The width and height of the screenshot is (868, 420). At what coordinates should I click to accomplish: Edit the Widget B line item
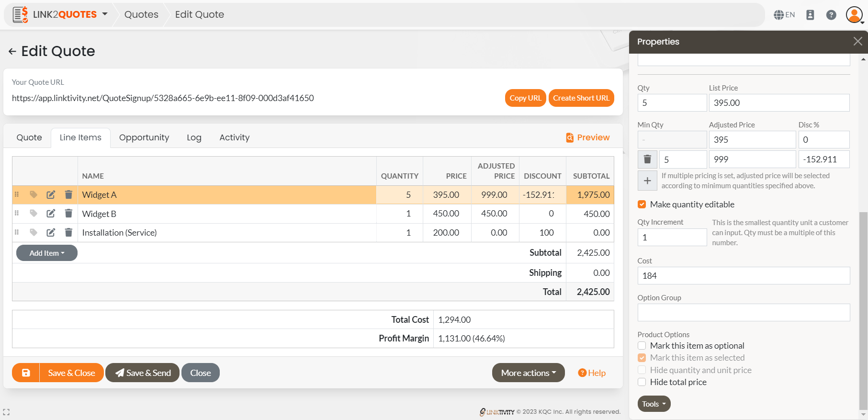[x=51, y=213]
